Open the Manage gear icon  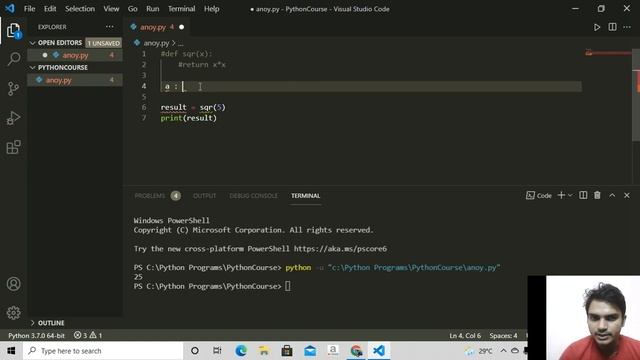(x=13, y=313)
